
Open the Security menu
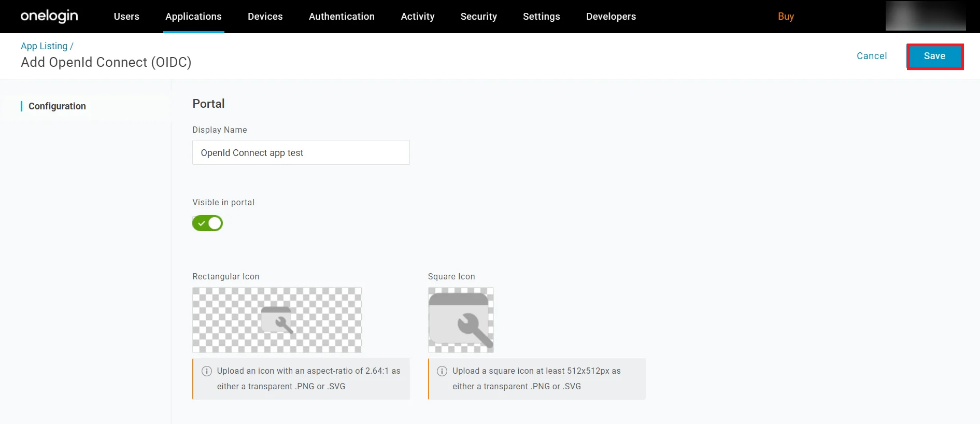pos(479,17)
